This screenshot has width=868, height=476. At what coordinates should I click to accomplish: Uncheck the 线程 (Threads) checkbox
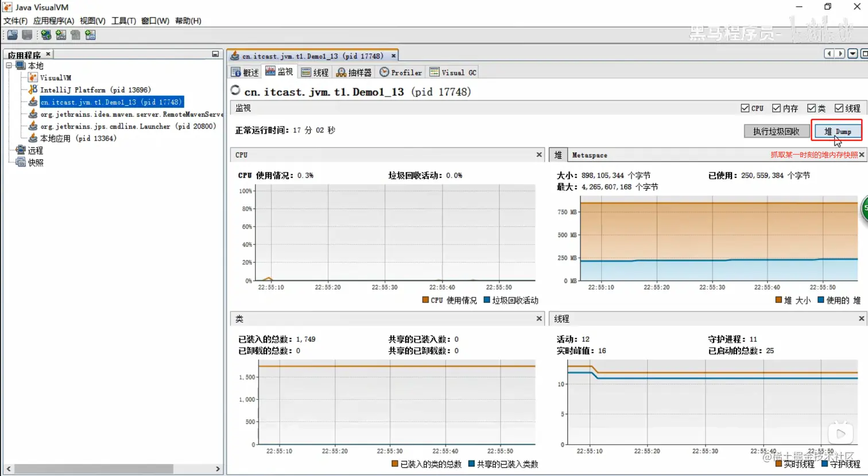pyautogui.click(x=839, y=108)
